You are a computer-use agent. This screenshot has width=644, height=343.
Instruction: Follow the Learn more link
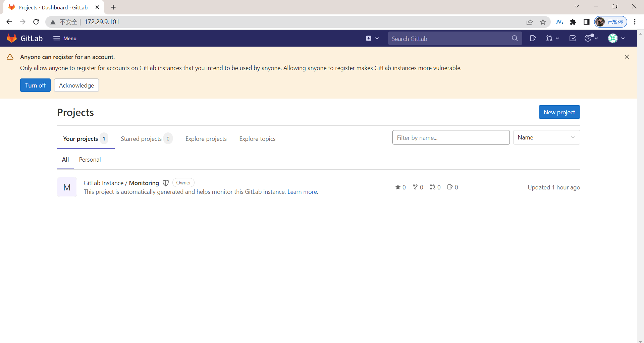click(302, 192)
